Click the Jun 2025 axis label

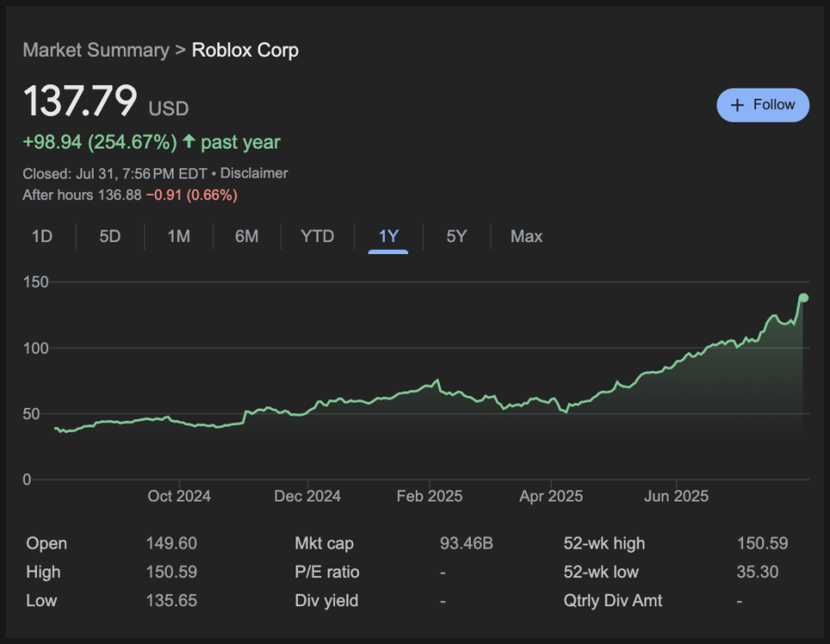click(x=676, y=495)
